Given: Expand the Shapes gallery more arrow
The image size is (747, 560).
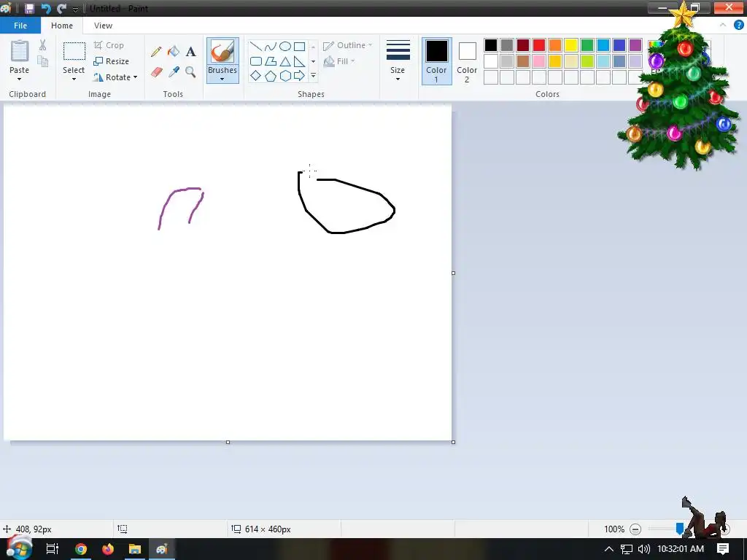Looking at the screenshot, I should 313,76.
